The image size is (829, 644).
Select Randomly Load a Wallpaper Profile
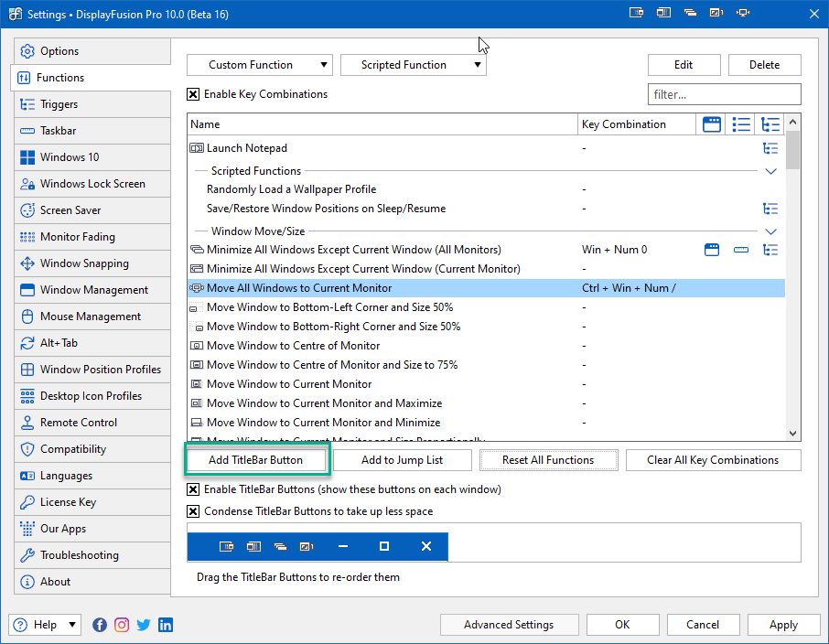point(486,189)
